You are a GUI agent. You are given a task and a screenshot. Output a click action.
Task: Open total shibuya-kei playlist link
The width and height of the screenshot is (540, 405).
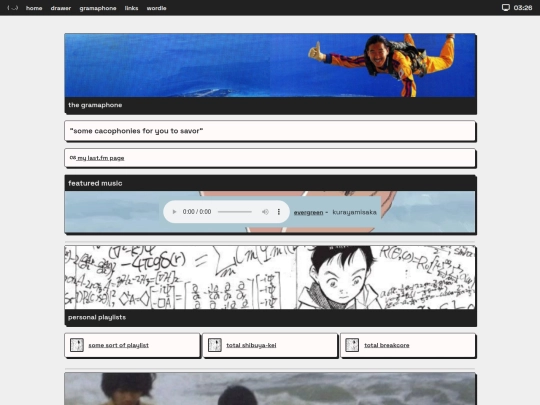251,345
